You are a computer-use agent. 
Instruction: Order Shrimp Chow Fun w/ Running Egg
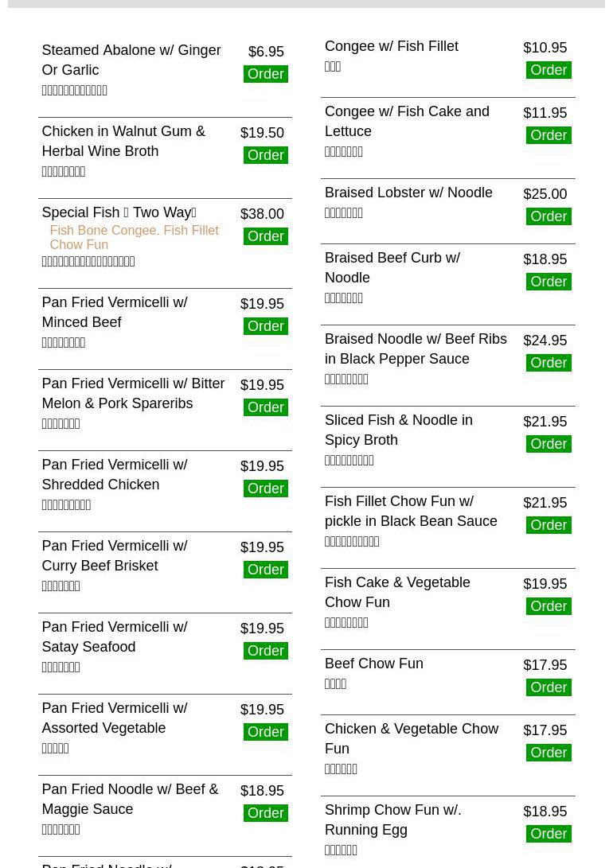pos(549,834)
